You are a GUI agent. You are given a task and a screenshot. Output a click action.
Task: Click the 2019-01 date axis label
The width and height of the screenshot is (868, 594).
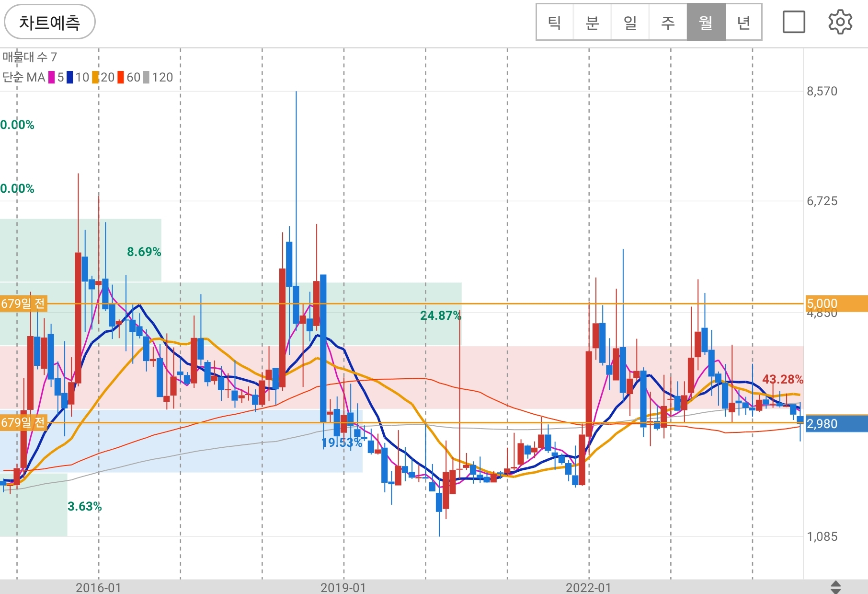343,587
